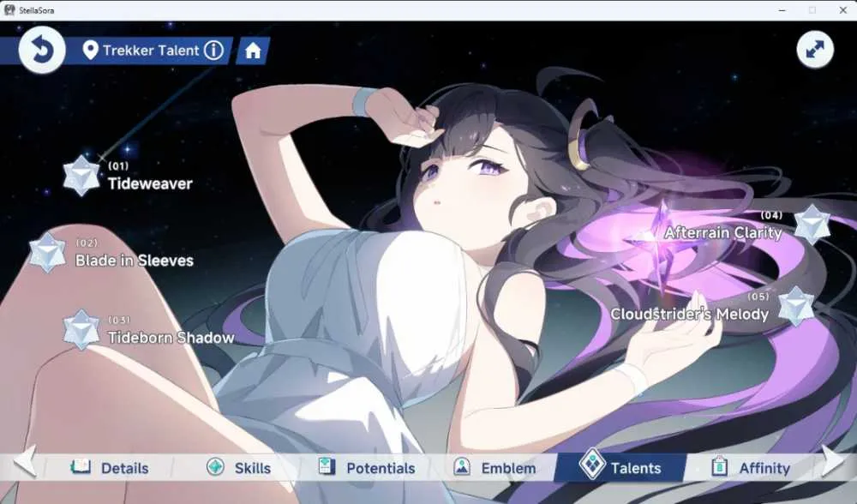Screen dimensions: 857x504
Task: Click the Talents diamond icon
Action: (x=592, y=464)
